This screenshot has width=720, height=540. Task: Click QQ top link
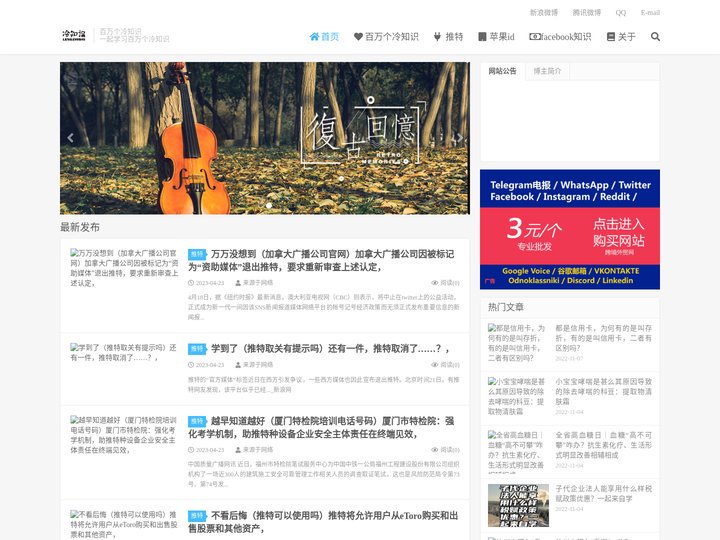[621, 13]
